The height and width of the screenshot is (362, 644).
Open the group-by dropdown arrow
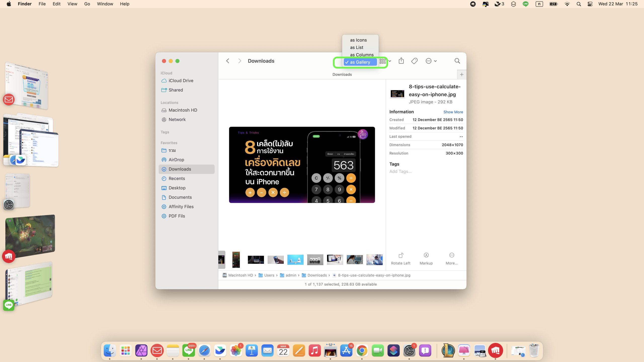(390, 61)
